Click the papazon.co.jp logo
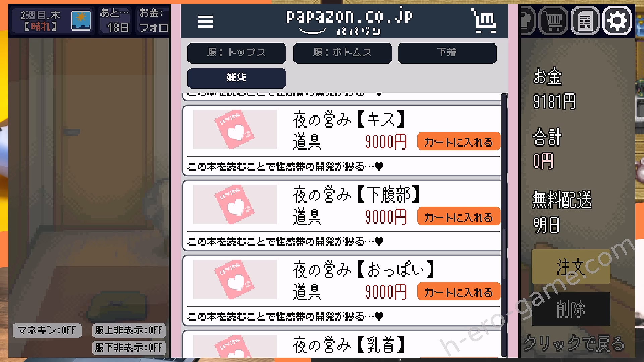Screen dimensions: 644x362 349,21
